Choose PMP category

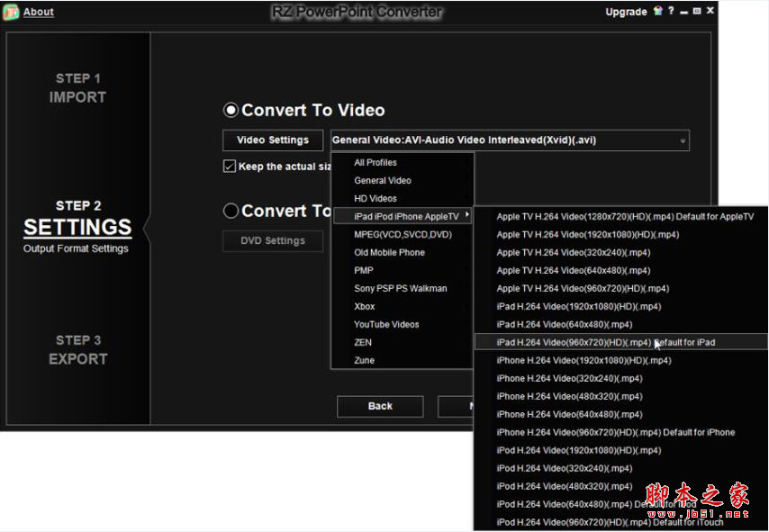point(403,270)
